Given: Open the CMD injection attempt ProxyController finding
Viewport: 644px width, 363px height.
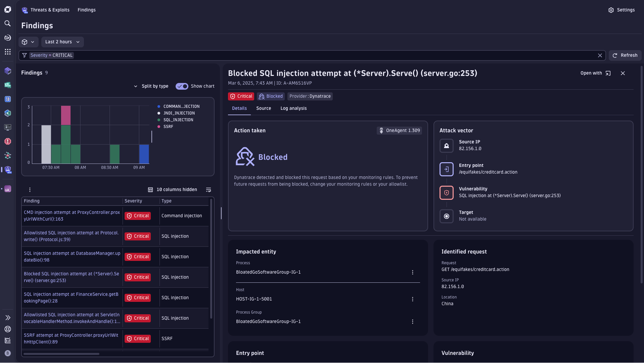Looking at the screenshot, I should pyautogui.click(x=72, y=216).
